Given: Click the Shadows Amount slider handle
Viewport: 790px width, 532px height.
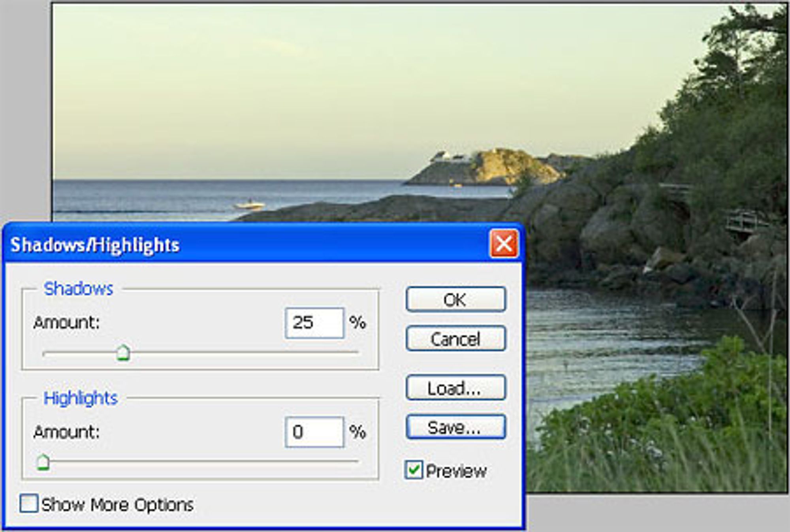Looking at the screenshot, I should (123, 352).
